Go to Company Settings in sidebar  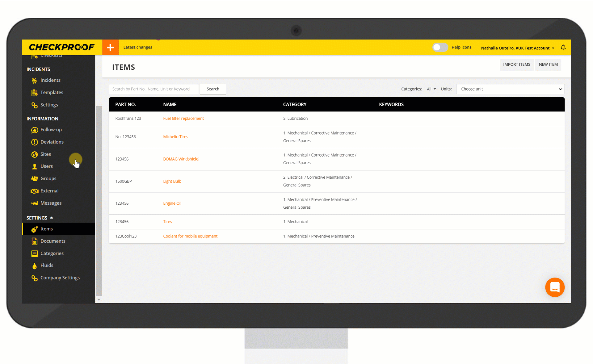pyautogui.click(x=60, y=278)
